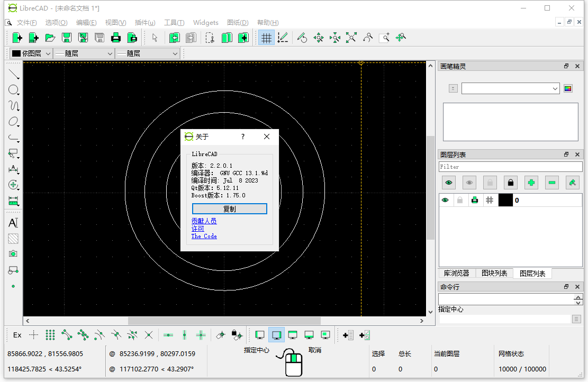Add a new layer with plus button
Screen dimensions: 588x382
point(531,183)
